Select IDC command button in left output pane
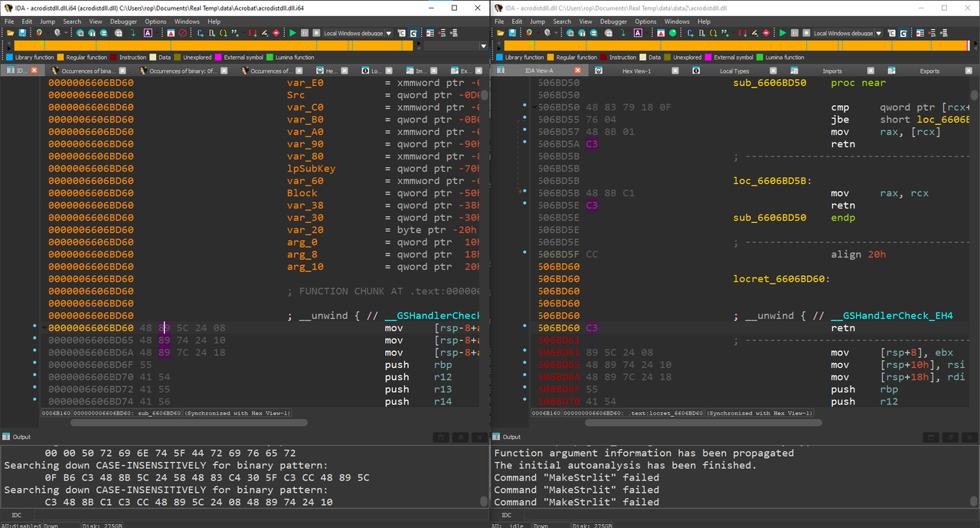The height and width of the screenshot is (528, 980). (15, 515)
